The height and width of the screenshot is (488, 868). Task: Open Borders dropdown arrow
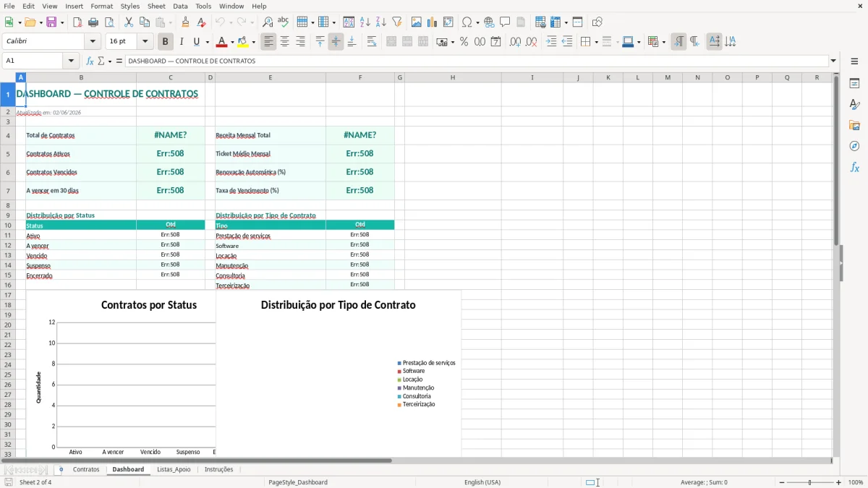click(596, 42)
